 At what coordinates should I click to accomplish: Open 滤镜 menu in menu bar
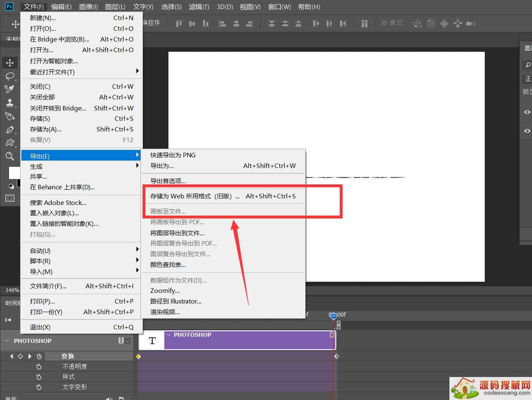tap(199, 7)
